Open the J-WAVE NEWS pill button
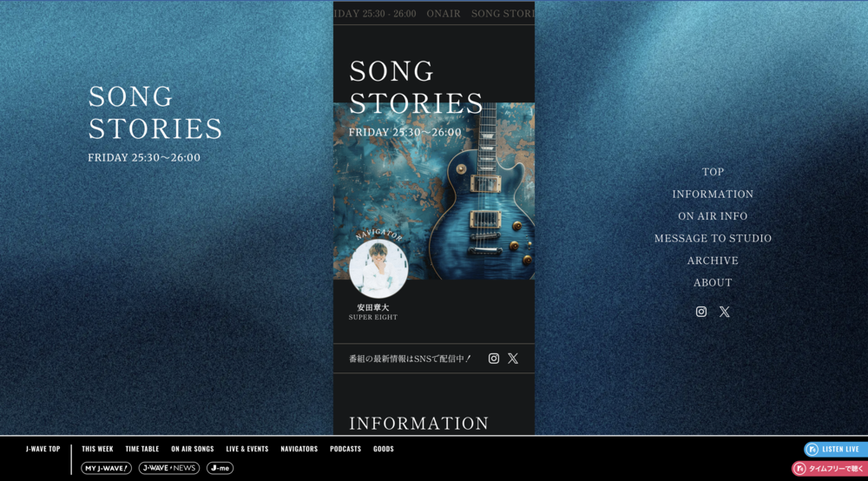 (x=169, y=468)
